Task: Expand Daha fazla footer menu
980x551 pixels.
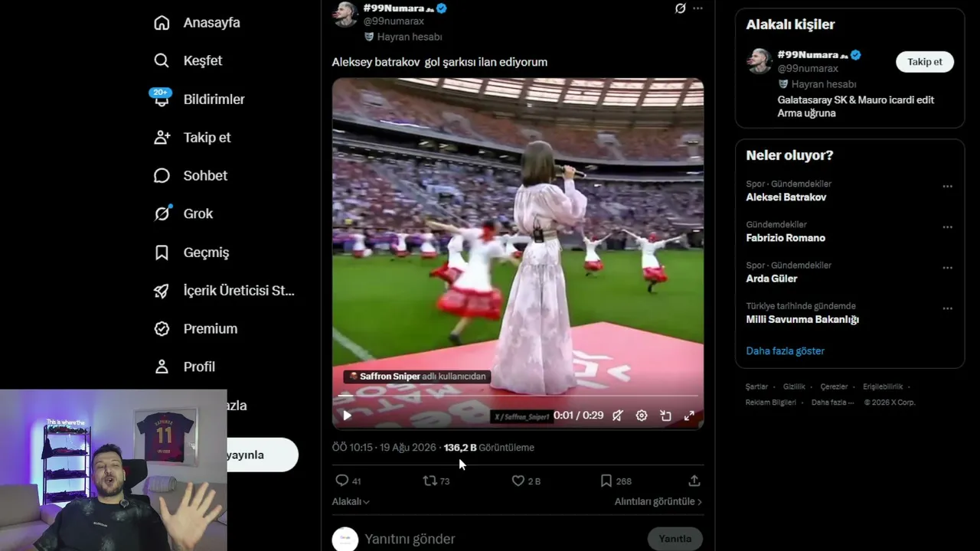Action: coord(834,403)
